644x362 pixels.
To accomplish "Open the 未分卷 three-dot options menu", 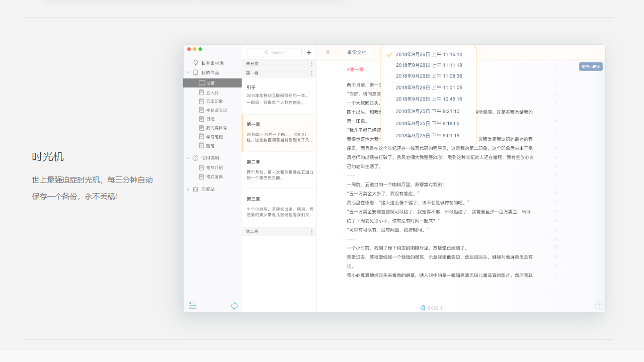I will click(x=311, y=64).
